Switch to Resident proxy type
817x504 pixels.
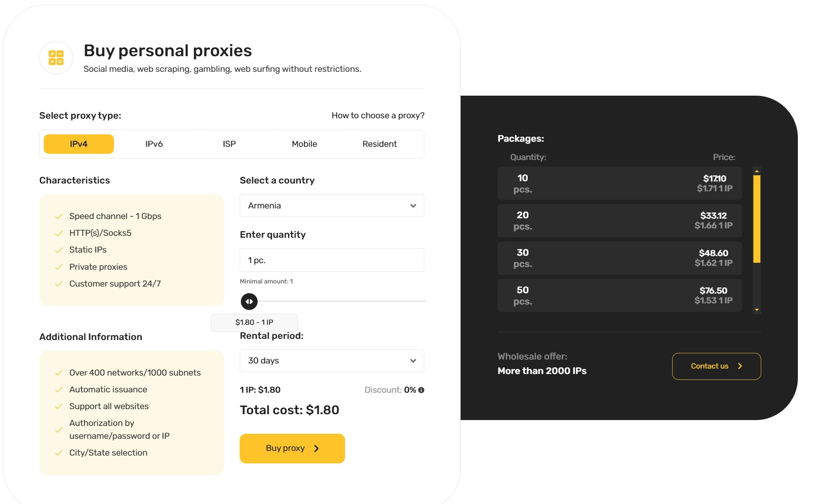click(380, 144)
